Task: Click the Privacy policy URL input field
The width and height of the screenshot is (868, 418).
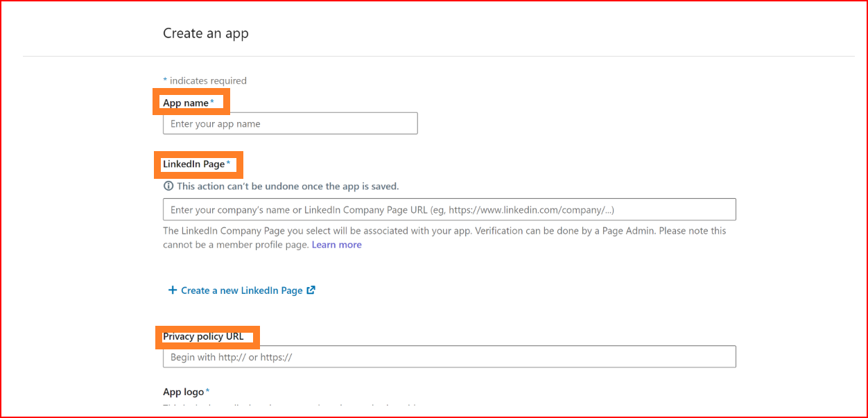Action: click(x=449, y=357)
